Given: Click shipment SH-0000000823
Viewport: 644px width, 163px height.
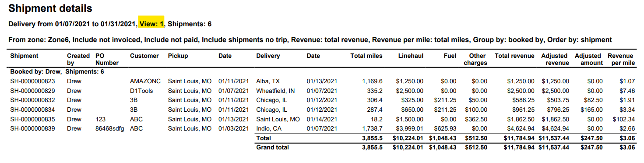Looking at the screenshot, I should [x=32, y=81].
